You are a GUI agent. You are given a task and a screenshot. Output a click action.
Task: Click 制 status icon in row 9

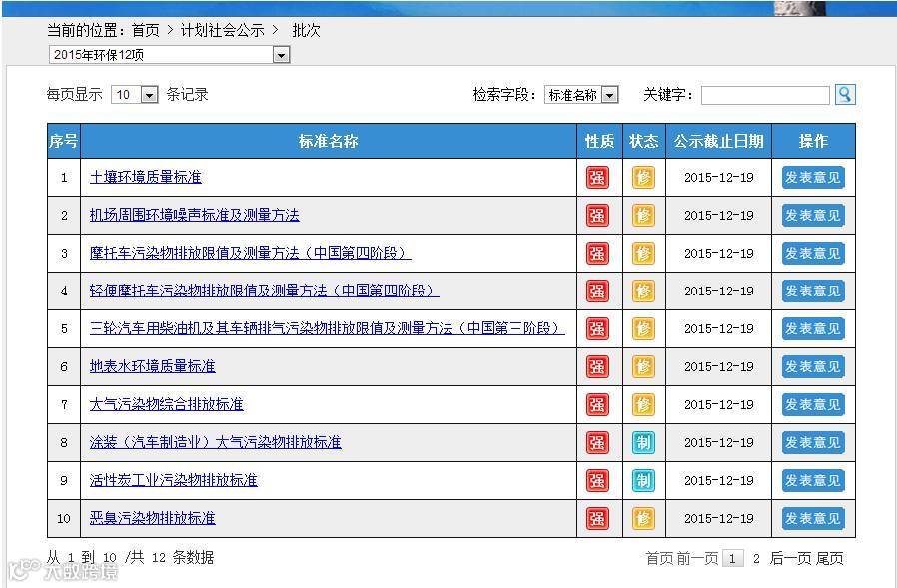point(643,480)
